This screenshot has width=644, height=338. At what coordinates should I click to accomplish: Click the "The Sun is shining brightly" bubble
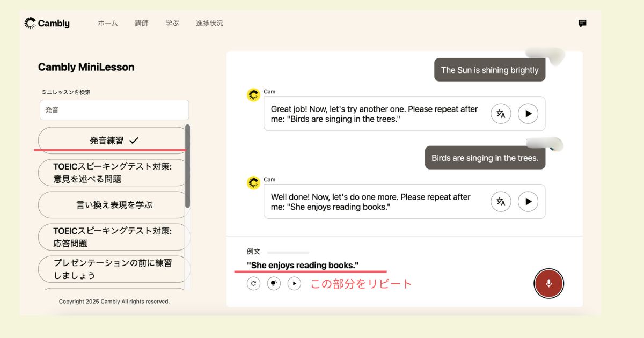[489, 70]
